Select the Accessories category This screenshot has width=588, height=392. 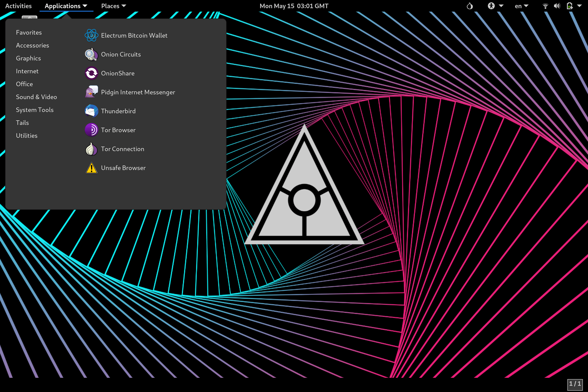click(32, 45)
